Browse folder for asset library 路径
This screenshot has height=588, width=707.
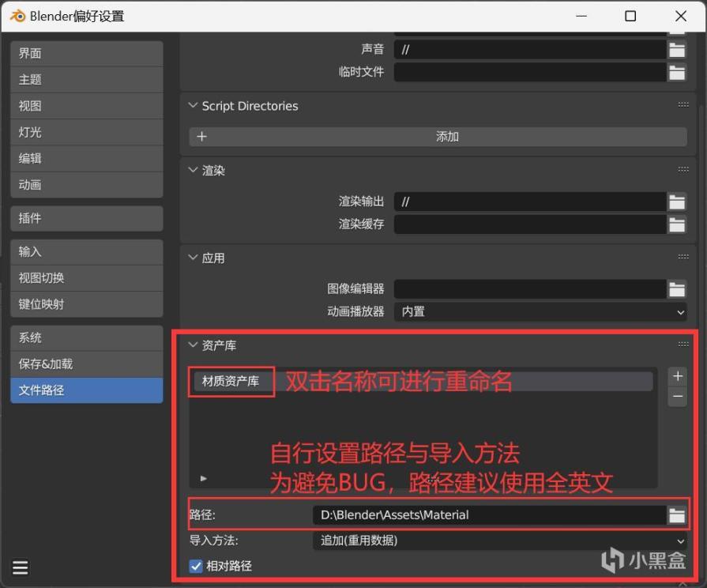click(x=677, y=514)
